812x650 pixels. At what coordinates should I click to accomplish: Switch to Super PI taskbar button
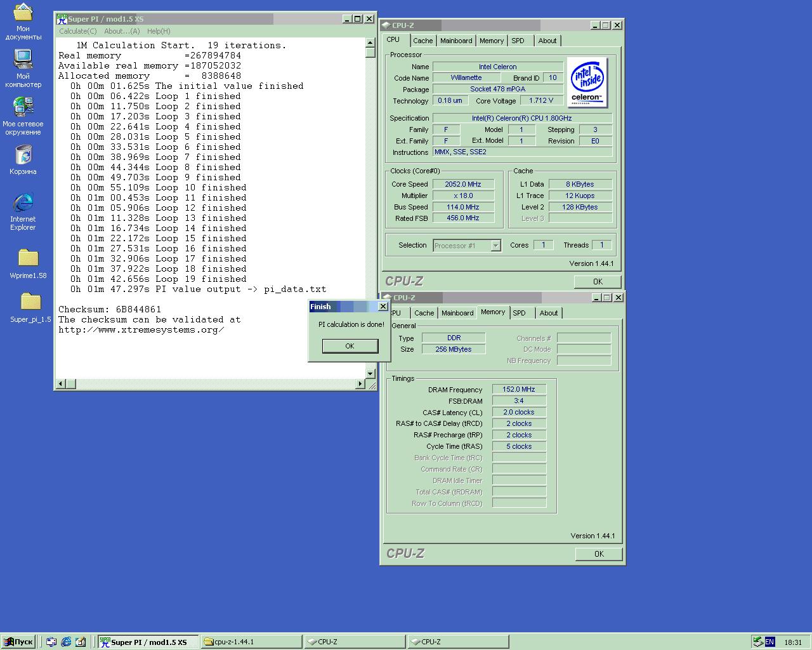click(148, 642)
